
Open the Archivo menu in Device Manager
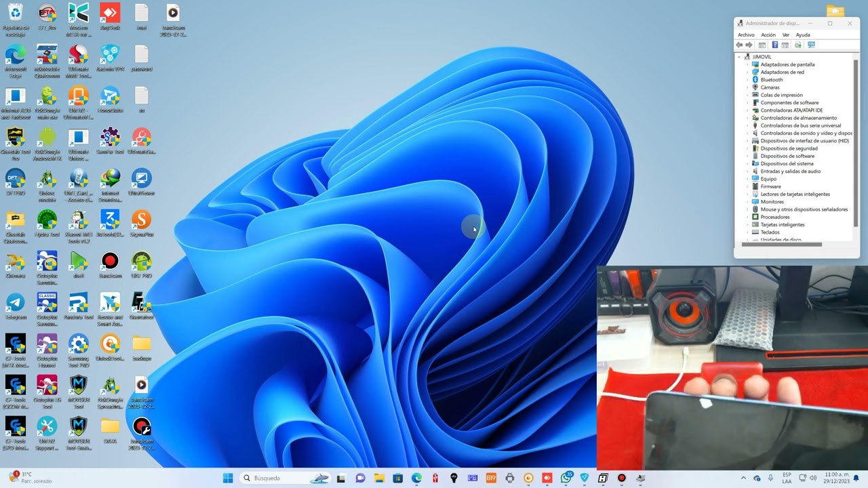pyautogui.click(x=746, y=35)
